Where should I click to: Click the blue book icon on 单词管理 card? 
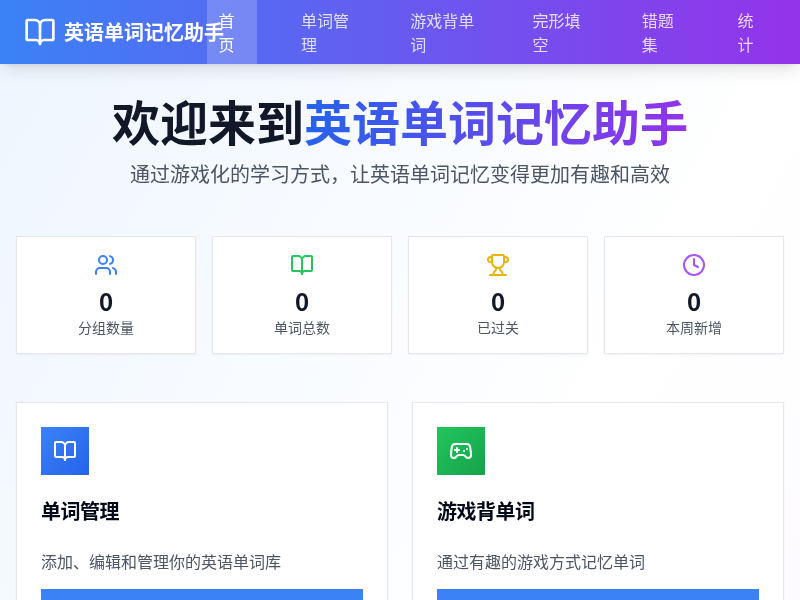click(x=65, y=451)
